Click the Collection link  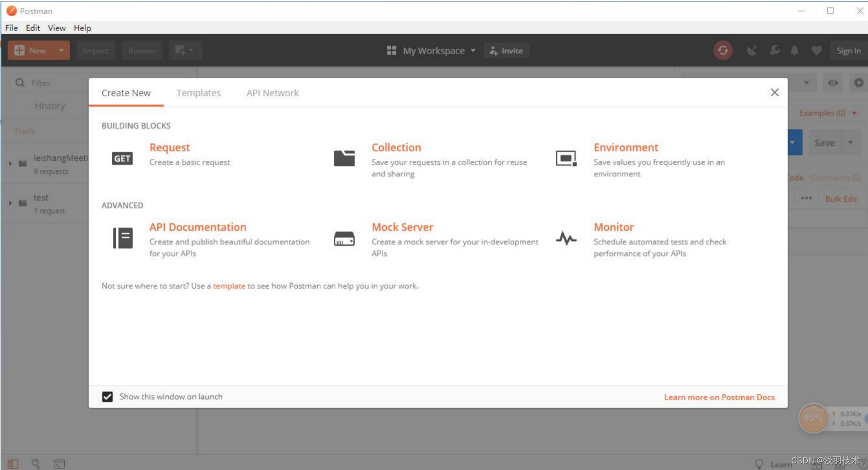tap(396, 147)
